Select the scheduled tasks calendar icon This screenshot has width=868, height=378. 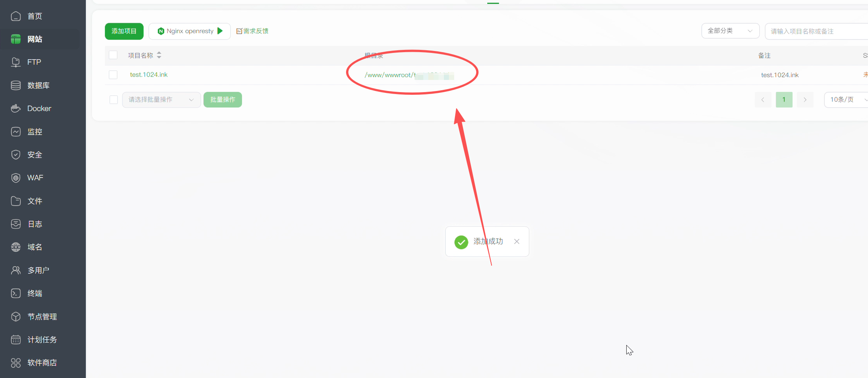point(16,340)
